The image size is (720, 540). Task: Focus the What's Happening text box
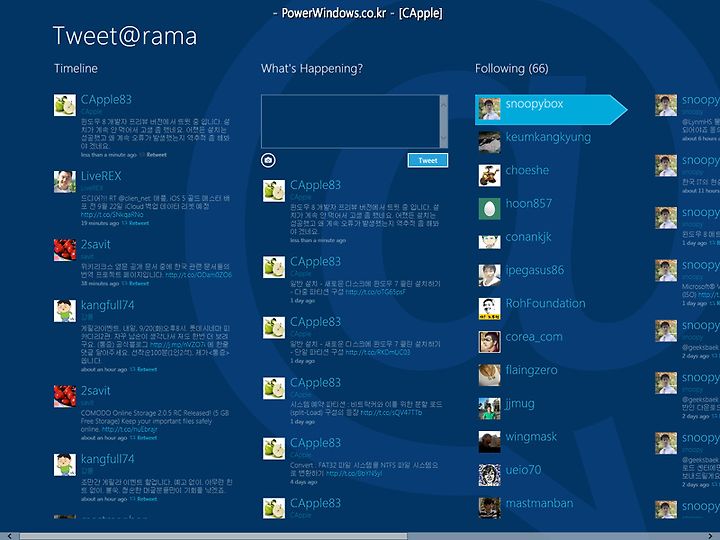[350, 121]
